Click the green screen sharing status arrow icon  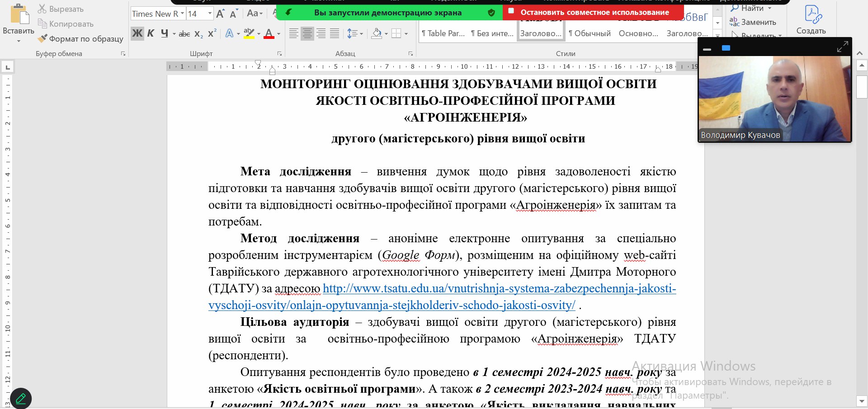click(x=289, y=12)
